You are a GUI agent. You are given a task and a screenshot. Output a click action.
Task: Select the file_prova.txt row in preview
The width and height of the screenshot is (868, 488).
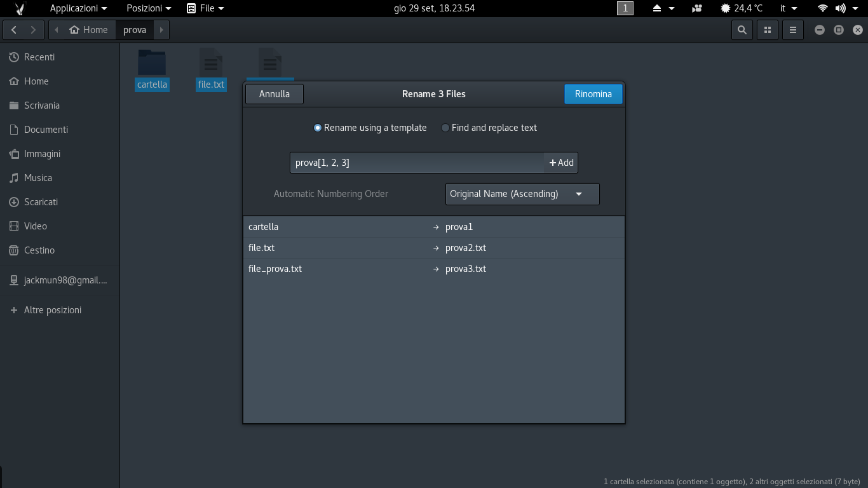coord(434,269)
